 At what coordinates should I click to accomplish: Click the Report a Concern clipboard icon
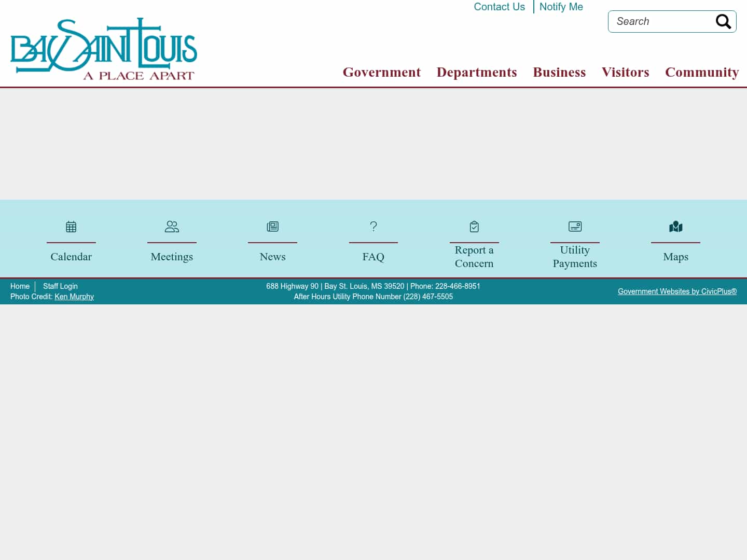474,227
